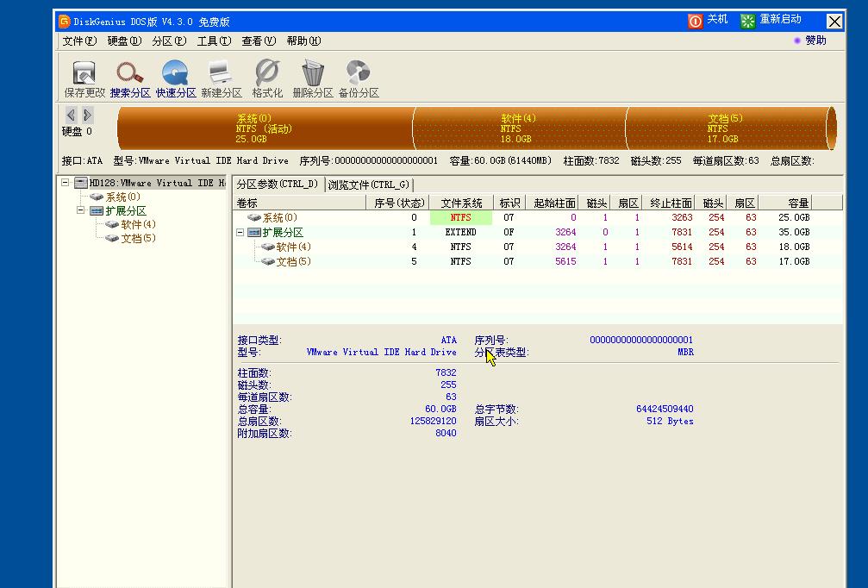
Task: Collapse 扩展分区 node in left tree
Action: [81, 210]
